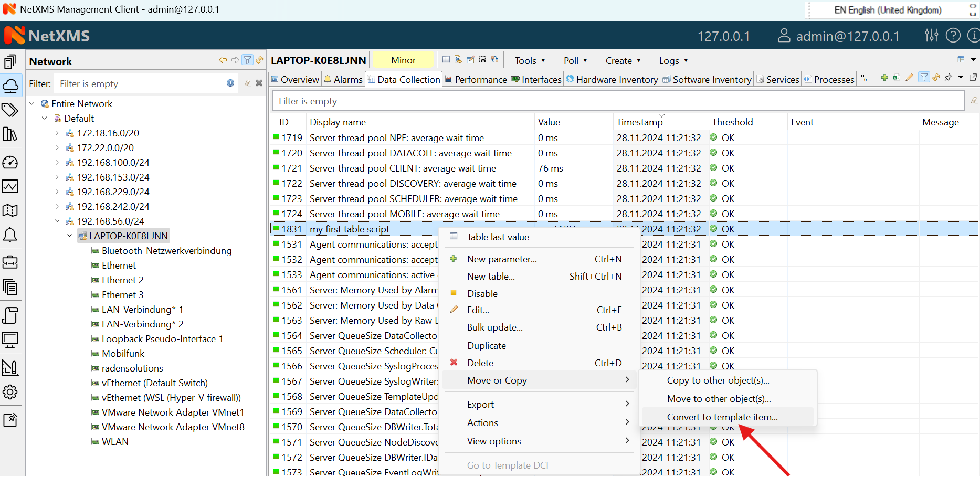The height and width of the screenshot is (477, 980).
Task: Toggle the filter button in Network panel
Action: click(x=247, y=60)
